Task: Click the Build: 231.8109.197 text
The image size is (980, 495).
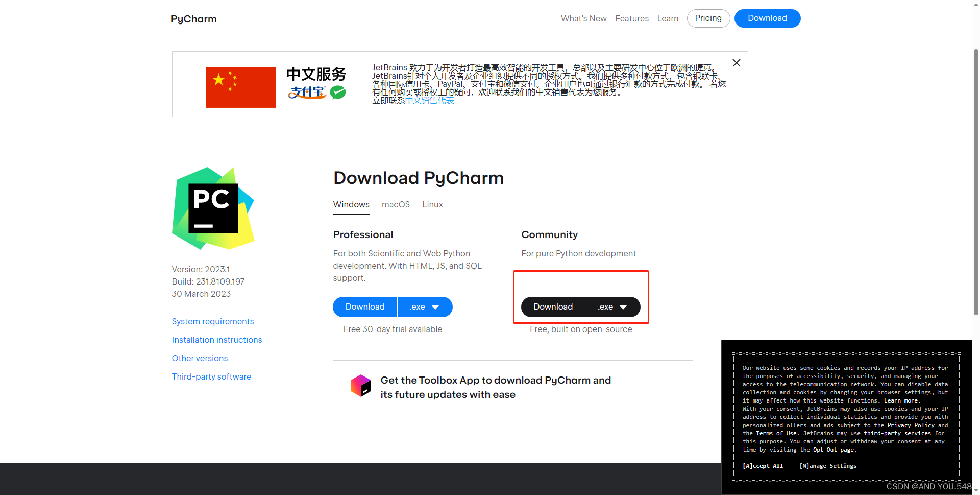Action: (x=208, y=281)
